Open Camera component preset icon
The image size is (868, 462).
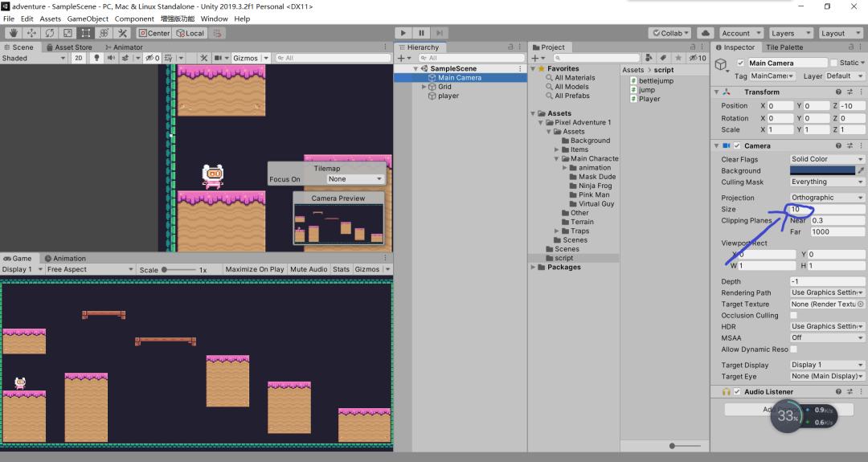tap(850, 145)
